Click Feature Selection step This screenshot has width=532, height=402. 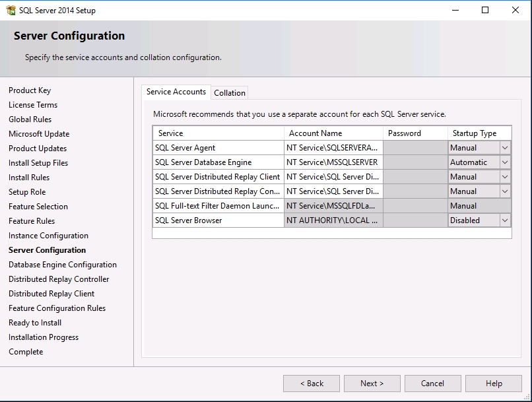[38, 207]
